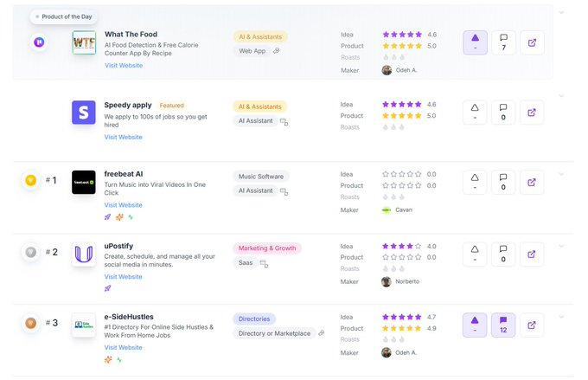Upvote freebeat AI product
This screenshot has width=588, height=380.
point(475,182)
